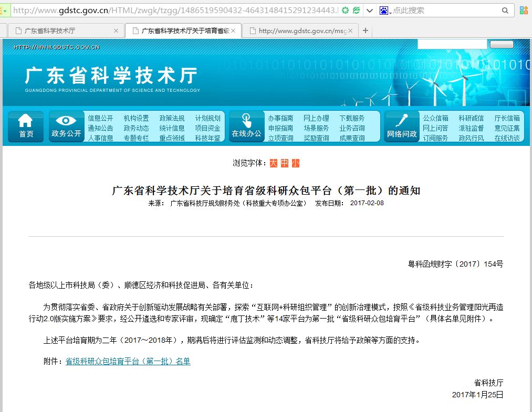Viewport: 532px width, 412px height.
Task: Close the first 广东省科学技术厅 tab
Action: coord(116,30)
